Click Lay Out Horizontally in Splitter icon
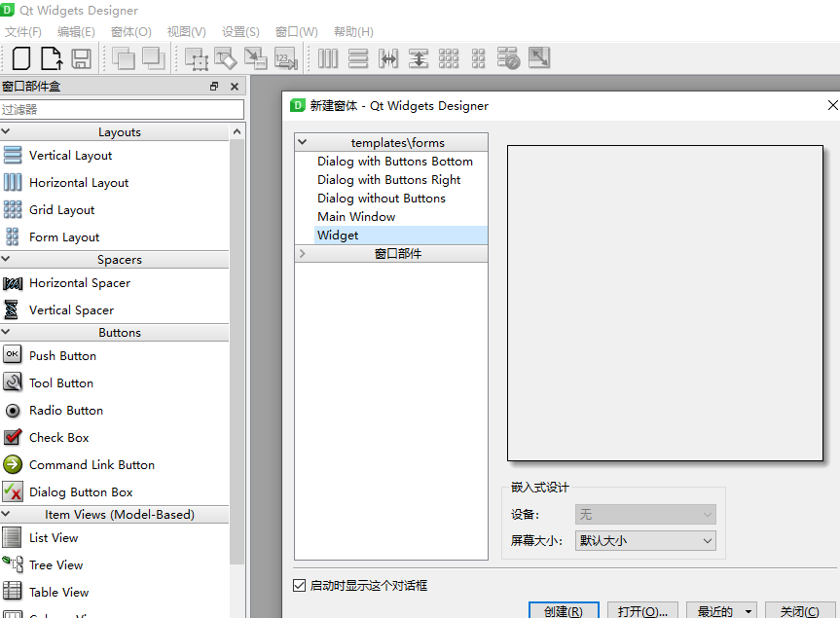Viewport: 840px width, 618px height. pyautogui.click(x=388, y=58)
